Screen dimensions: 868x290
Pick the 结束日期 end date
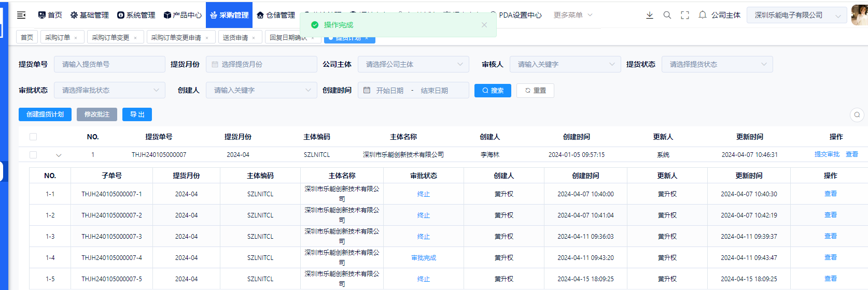click(x=435, y=91)
